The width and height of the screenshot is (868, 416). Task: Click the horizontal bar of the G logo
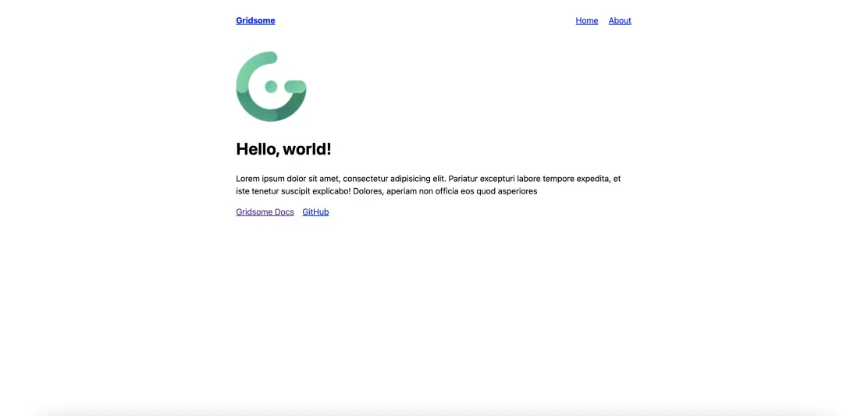[x=295, y=87]
